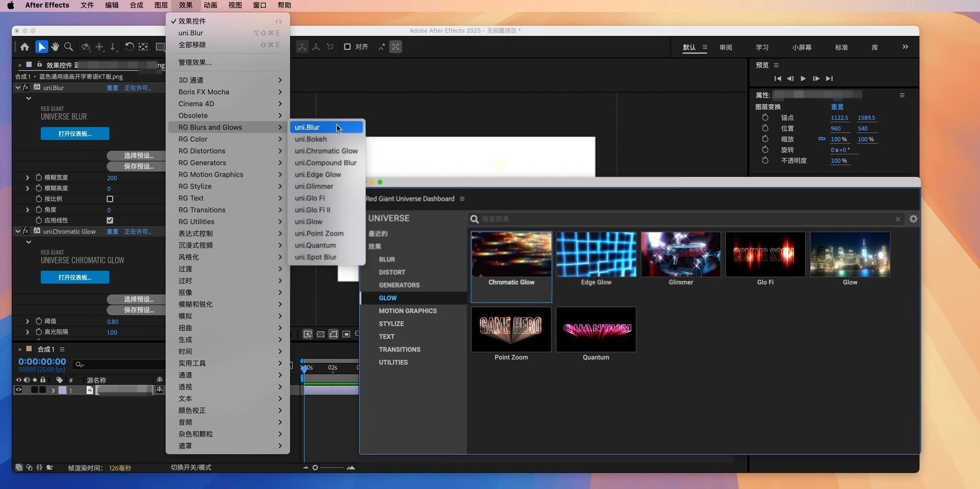The width and height of the screenshot is (980, 489).
Task: Select BLUR category in Universe sidebar
Action: point(387,259)
